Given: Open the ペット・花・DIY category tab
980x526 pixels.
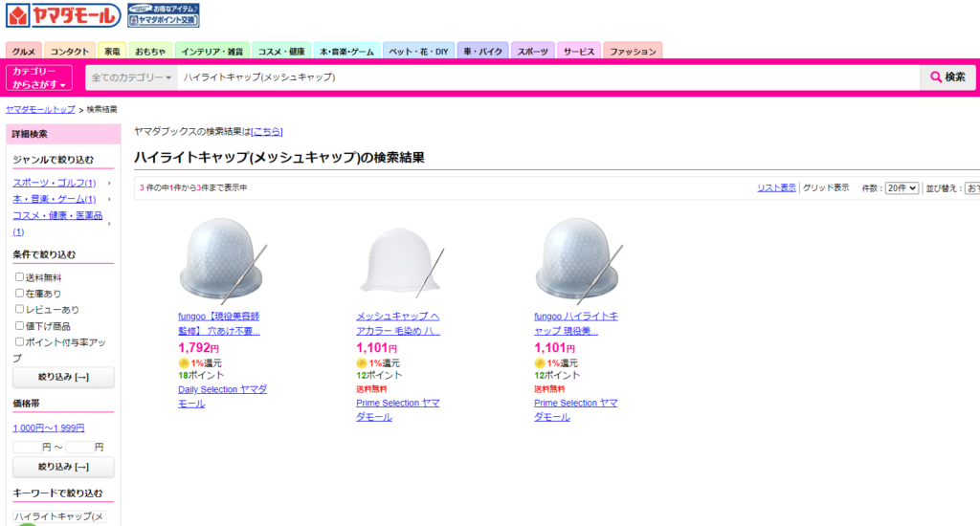Looking at the screenshot, I should (419, 52).
